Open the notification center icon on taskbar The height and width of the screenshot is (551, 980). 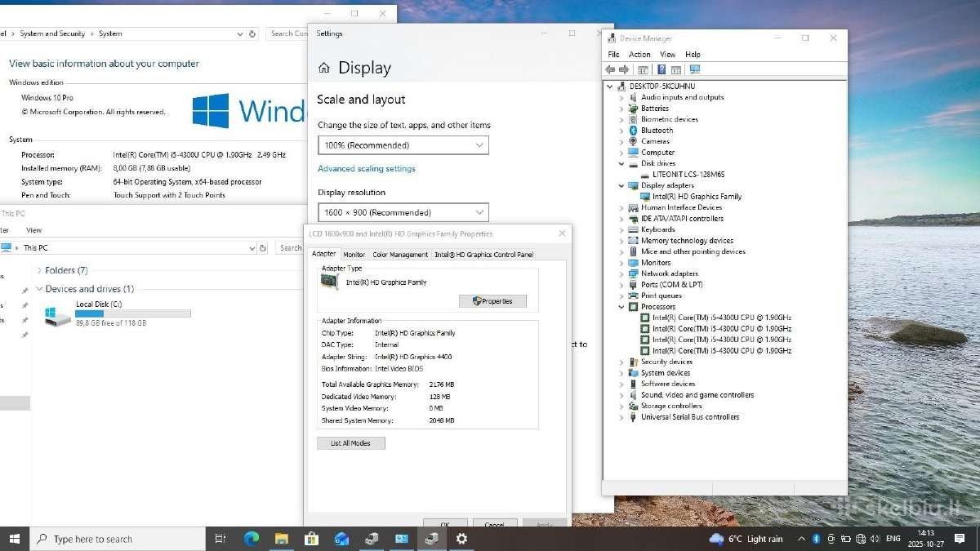click(x=961, y=539)
